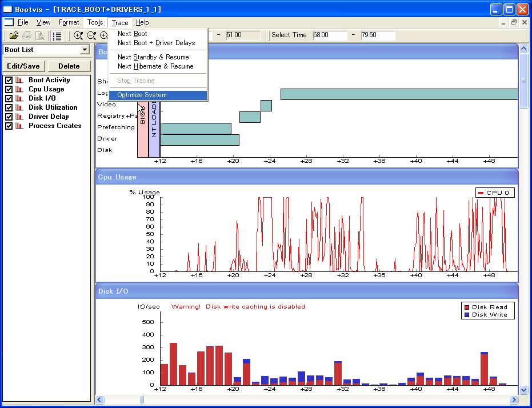Viewport: 532px width, 408px height.
Task: Click the Select Time end field 79.50
Action: (378, 35)
